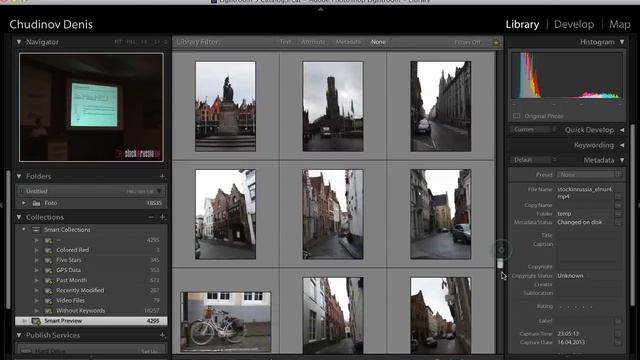
Task: Click the top panel collapse arrow
Action: tap(320, 9)
